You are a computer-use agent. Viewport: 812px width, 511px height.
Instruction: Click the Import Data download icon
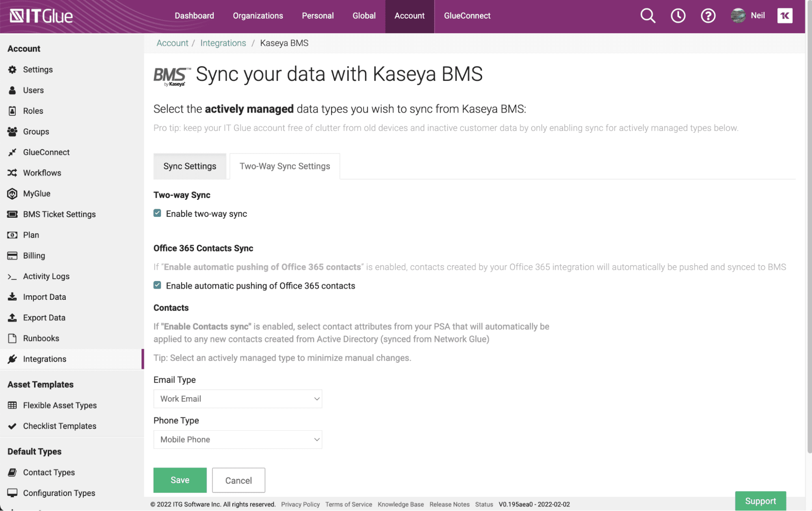pos(12,297)
